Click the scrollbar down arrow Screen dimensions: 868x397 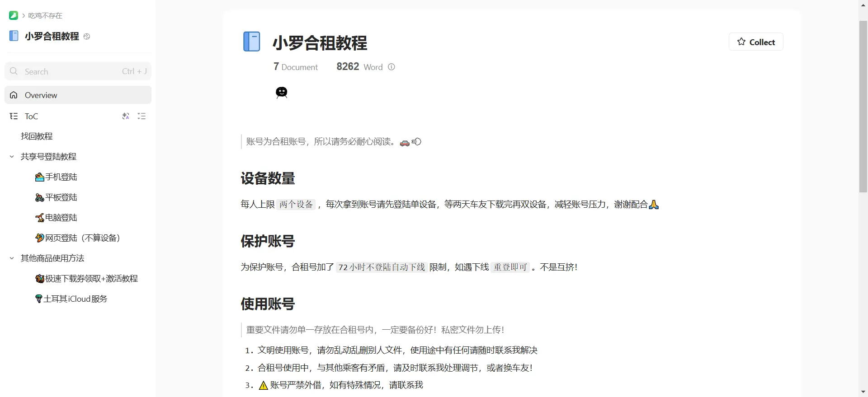863,392
